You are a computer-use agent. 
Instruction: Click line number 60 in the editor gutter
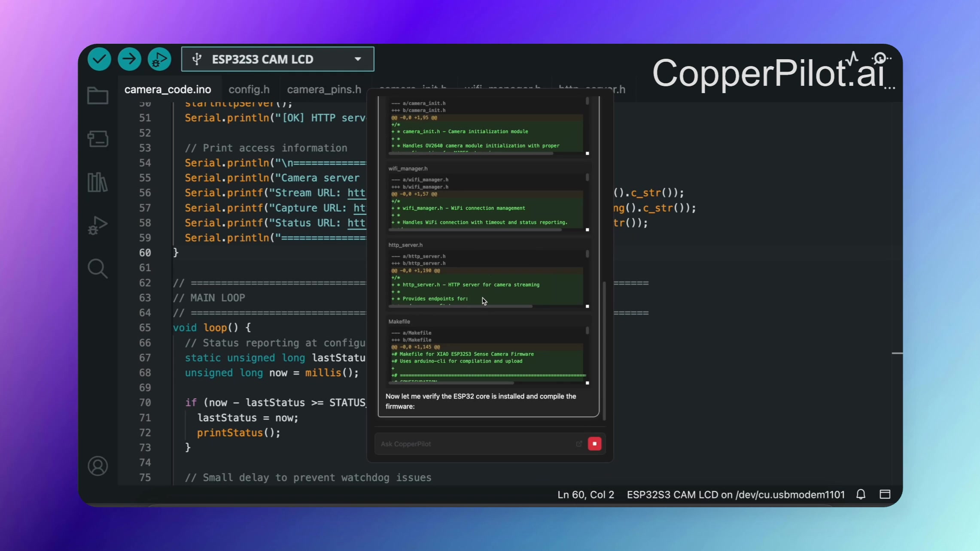coord(145,253)
